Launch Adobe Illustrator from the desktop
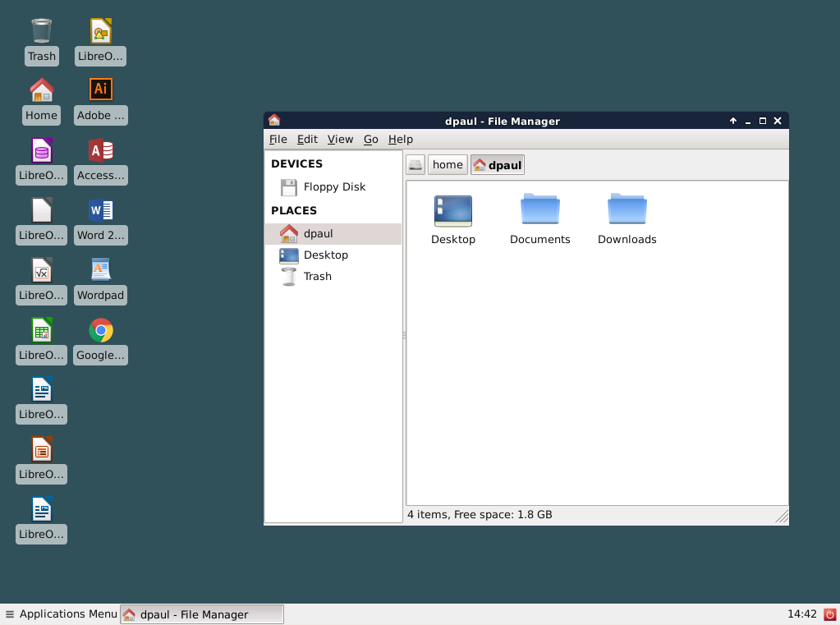This screenshot has height=625, width=840. tap(100, 90)
